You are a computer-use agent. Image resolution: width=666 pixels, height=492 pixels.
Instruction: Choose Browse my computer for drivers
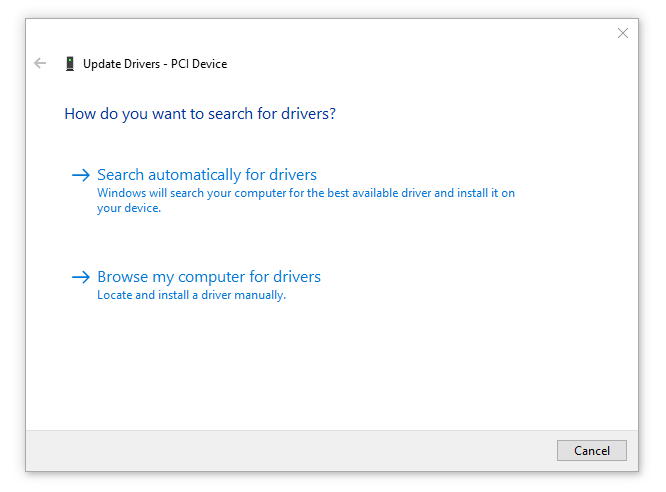tap(209, 277)
